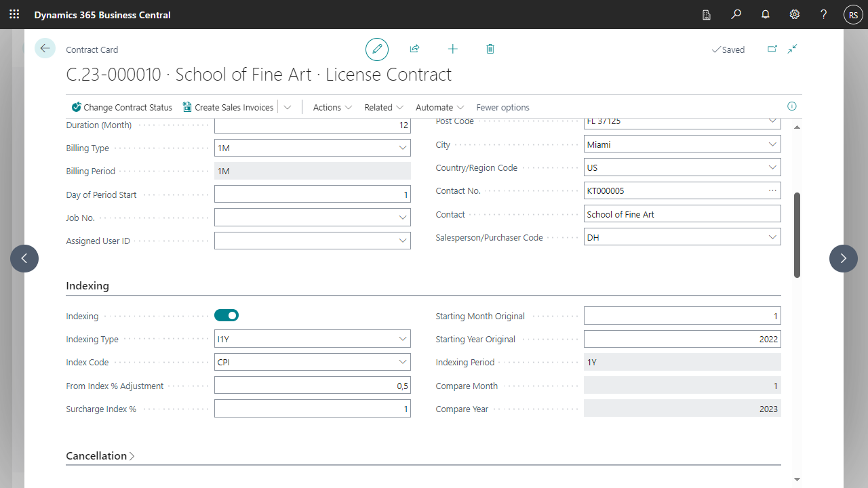
Task: Open the app launcher grid icon
Action: click(x=14, y=14)
